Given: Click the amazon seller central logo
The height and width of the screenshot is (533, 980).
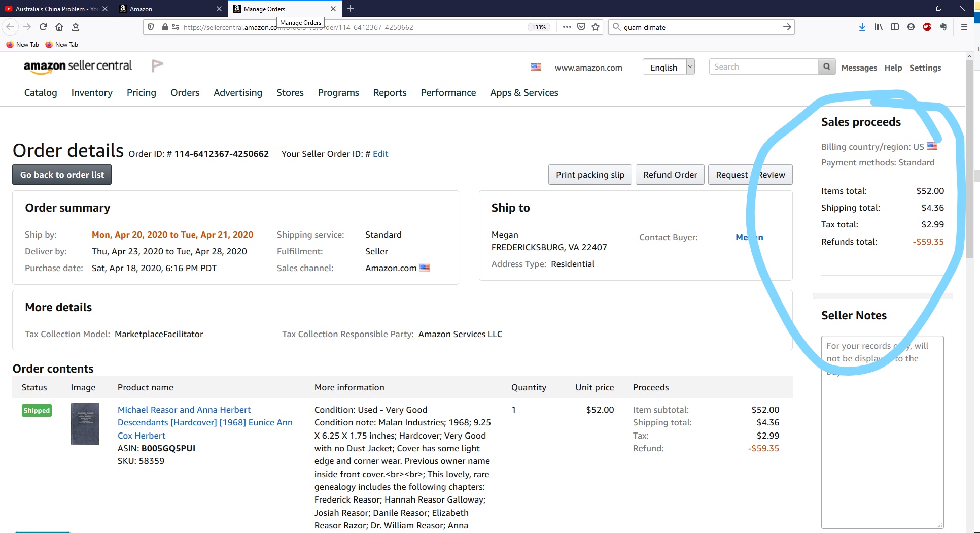Looking at the screenshot, I should [78, 66].
